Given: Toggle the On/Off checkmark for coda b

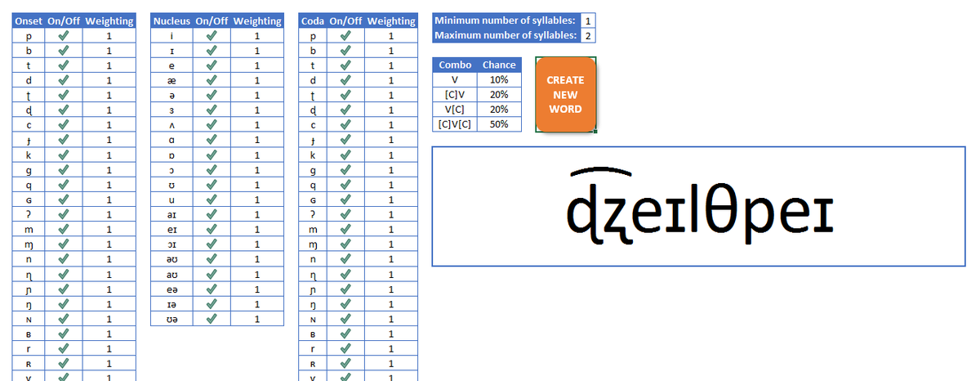Looking at the screenshot, I should tap(345, 51).
